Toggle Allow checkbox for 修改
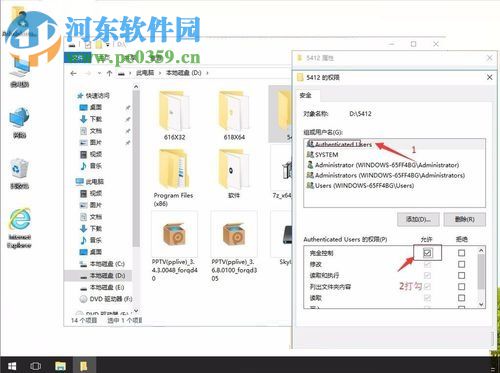The width and height of the screenshot is (500, 373). click(428, 264)
